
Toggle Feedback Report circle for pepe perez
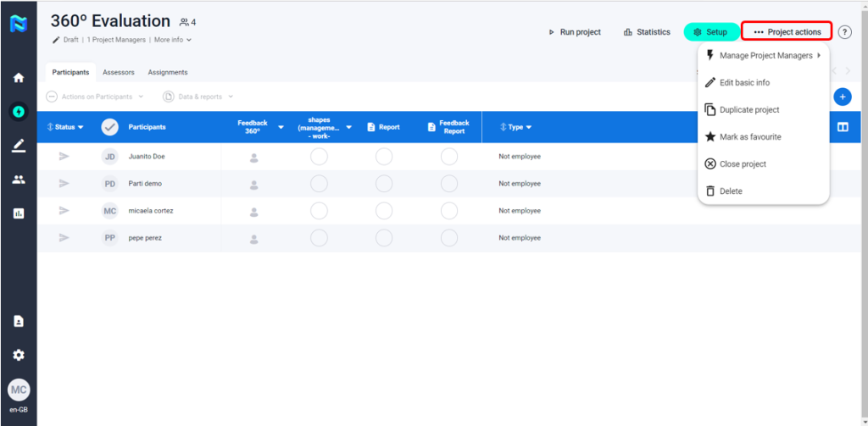(449, 238)
